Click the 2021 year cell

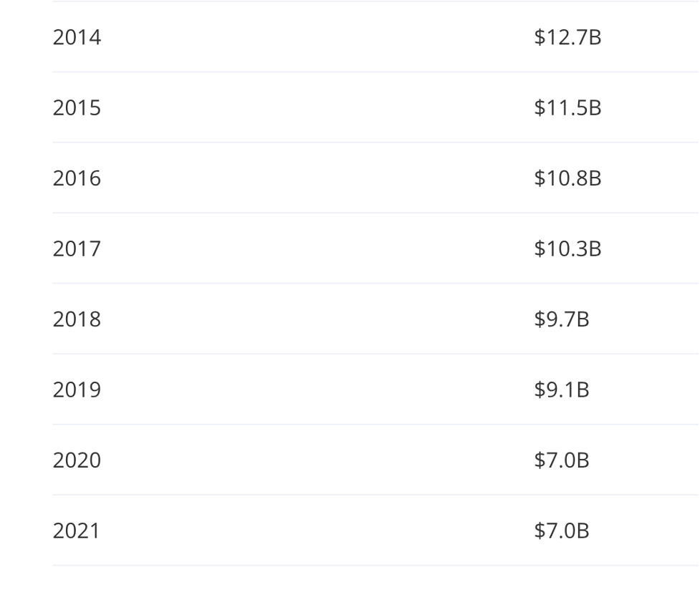(77, 531)
